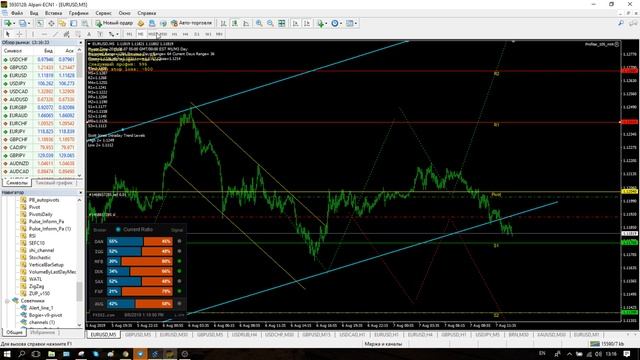Switch timeframe to H1

click(x=174, y=34)
